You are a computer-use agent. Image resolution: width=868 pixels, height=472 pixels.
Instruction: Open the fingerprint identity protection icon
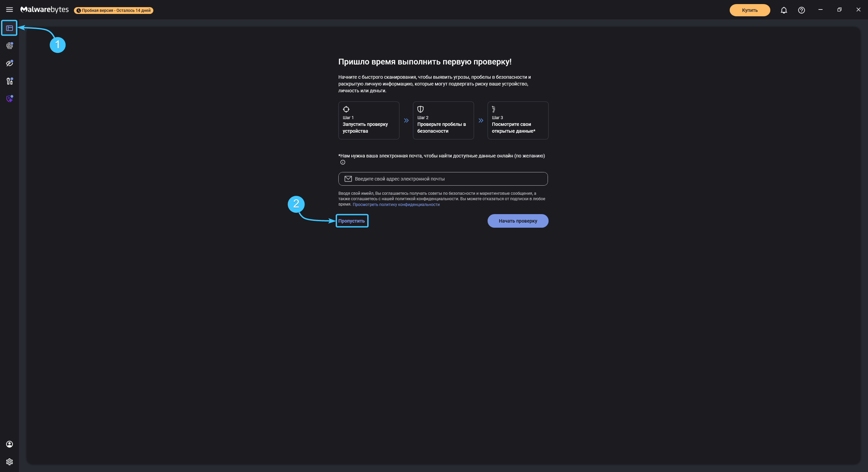point(9,46)
